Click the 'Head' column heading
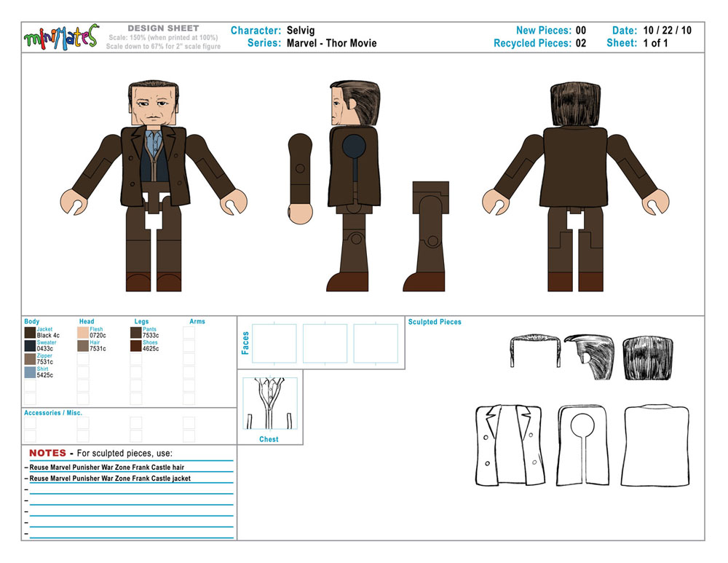The height and width of the screenshot is (563, 728). pyautogui.click(x=87, y=321)
